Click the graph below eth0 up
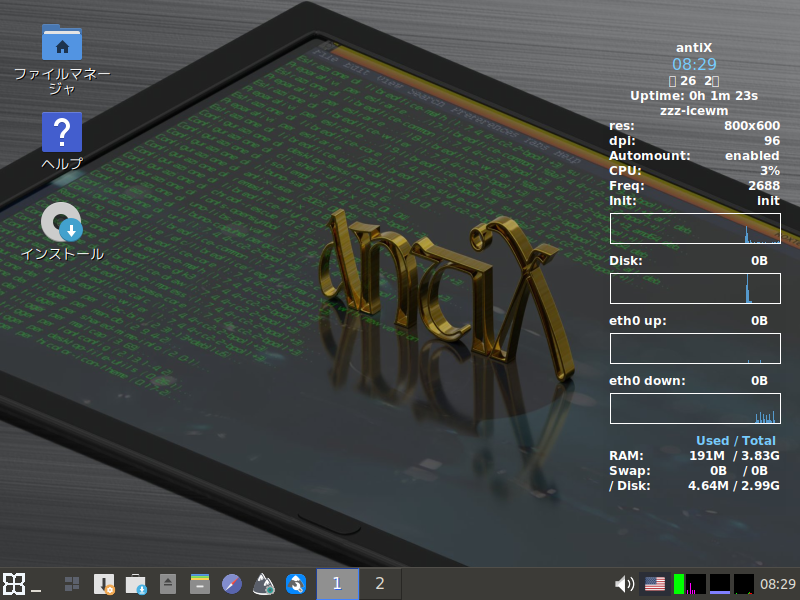The image size is (800, 600). [695, 348]
